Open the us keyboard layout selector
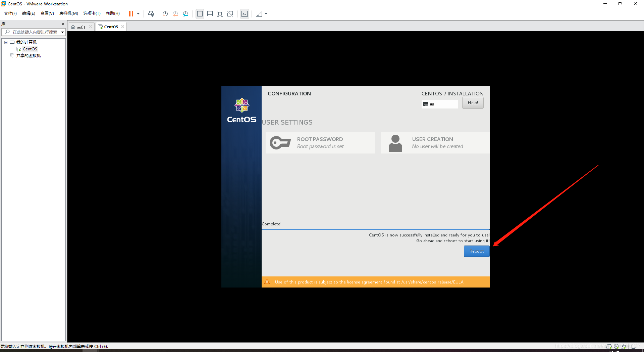Viewport: 644px width, 352px height. tap(439, 104)
